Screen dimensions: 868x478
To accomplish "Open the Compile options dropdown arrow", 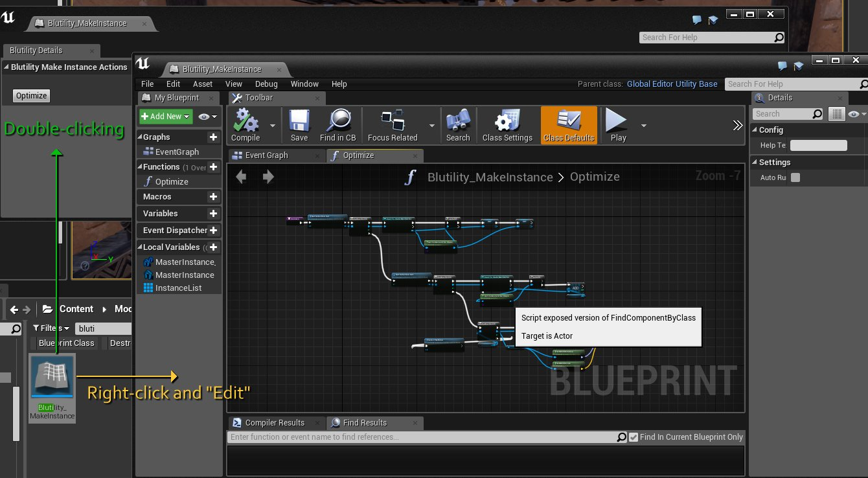I will [273, 126].
